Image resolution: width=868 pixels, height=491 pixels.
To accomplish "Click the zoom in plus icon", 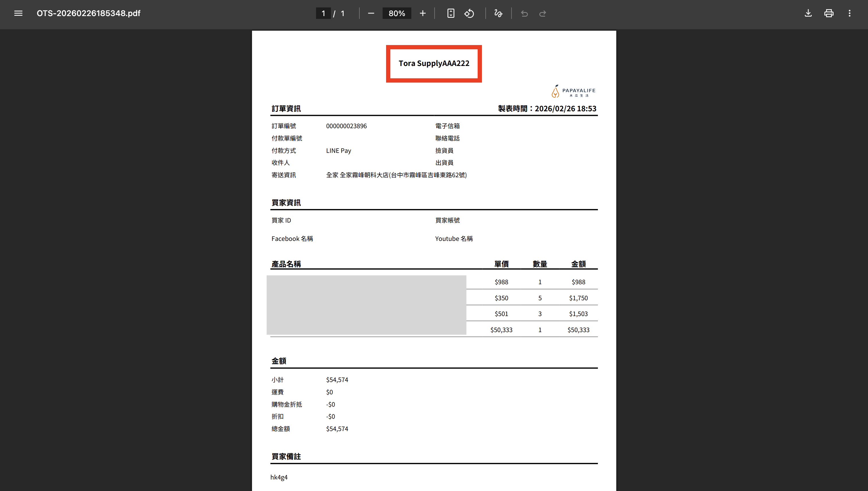I will (423, 13).
